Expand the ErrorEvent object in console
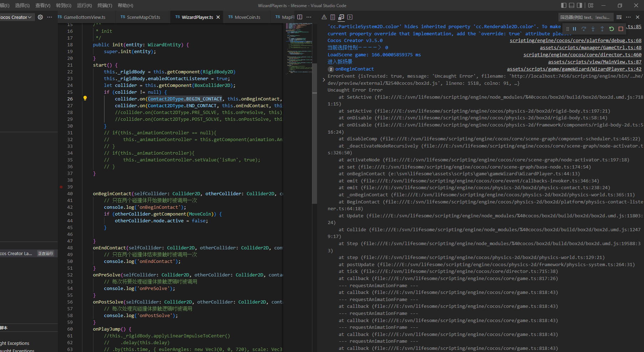 tap(324, 80)
